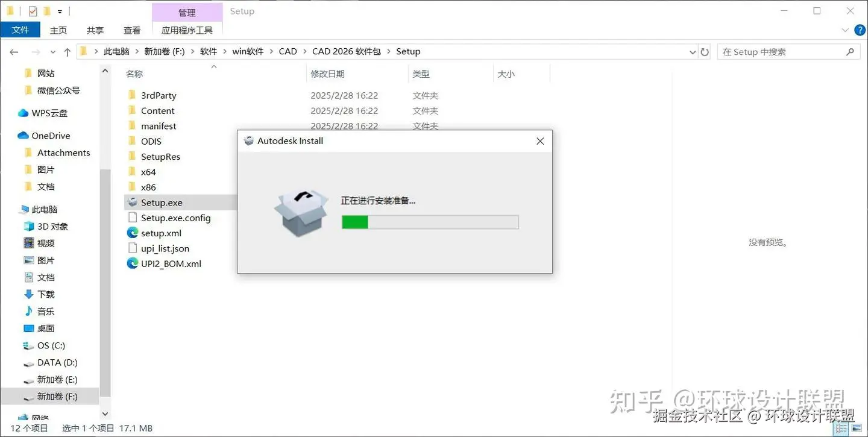This screenshot has width=868, height=437.
Task: Sort by 类型 column header
Action: point(421,74)
